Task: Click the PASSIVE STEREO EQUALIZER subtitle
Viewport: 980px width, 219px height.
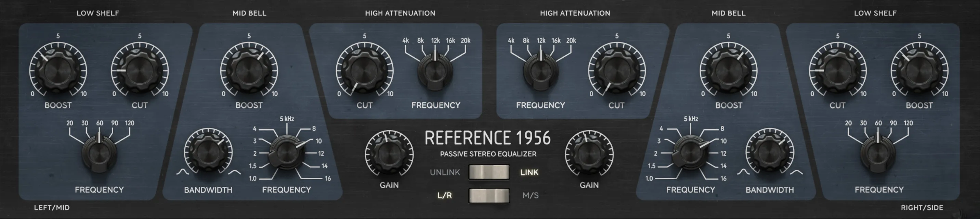Action: (x=488, y=154)
